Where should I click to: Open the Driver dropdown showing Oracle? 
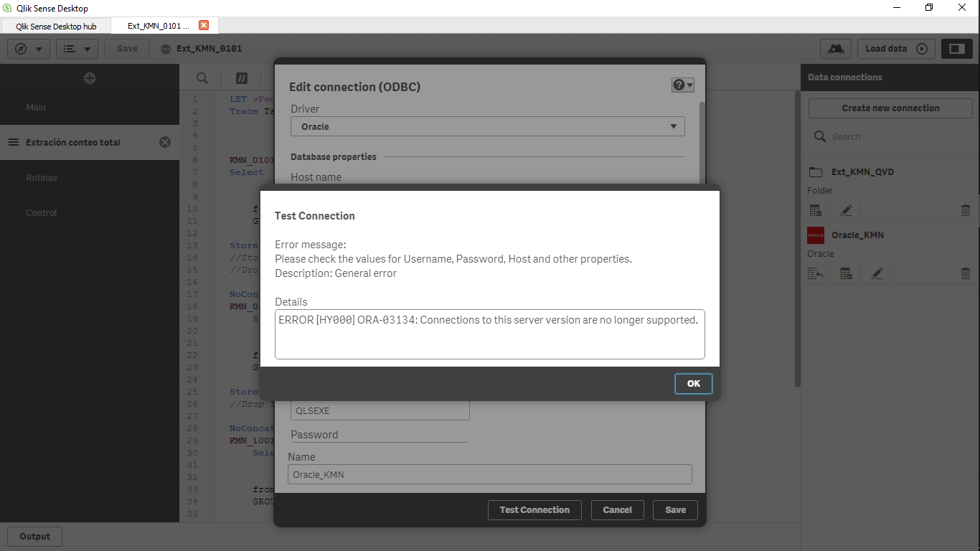(488, 126)
